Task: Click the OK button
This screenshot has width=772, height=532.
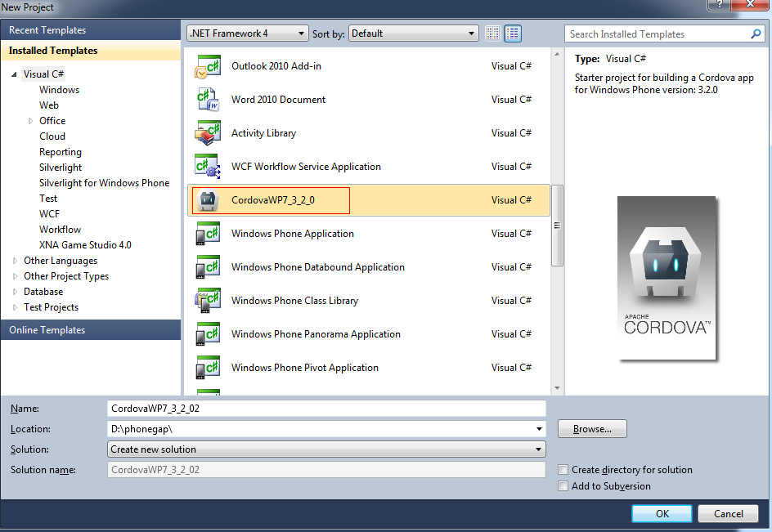Action: (x=662, y=514)
